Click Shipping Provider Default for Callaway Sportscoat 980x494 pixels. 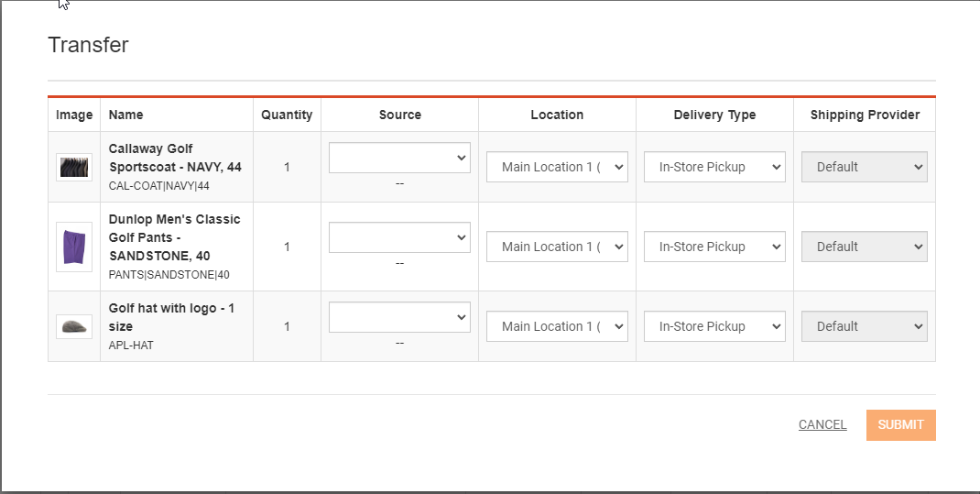coord(865,167)
